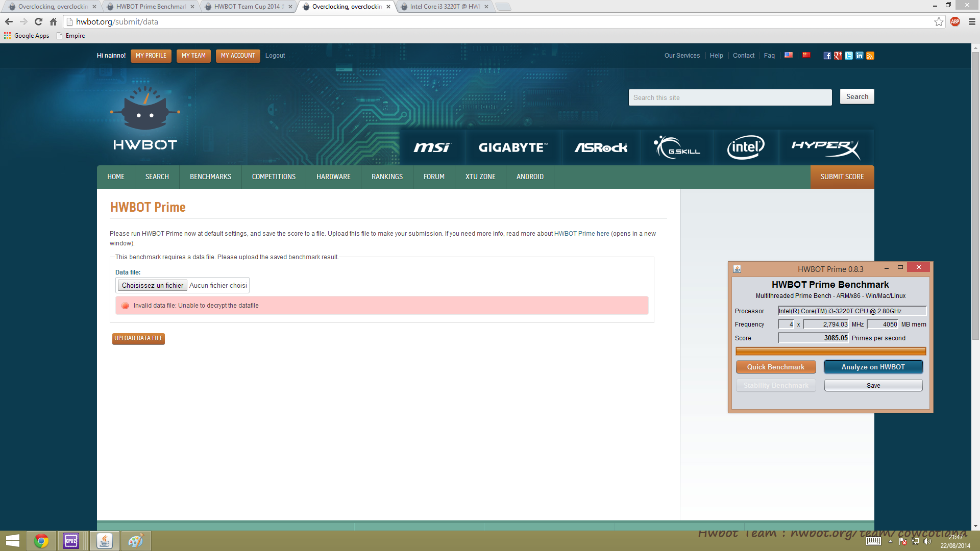Open the Help link
This screenshot has width=980, height=551.
coord(716,56)
